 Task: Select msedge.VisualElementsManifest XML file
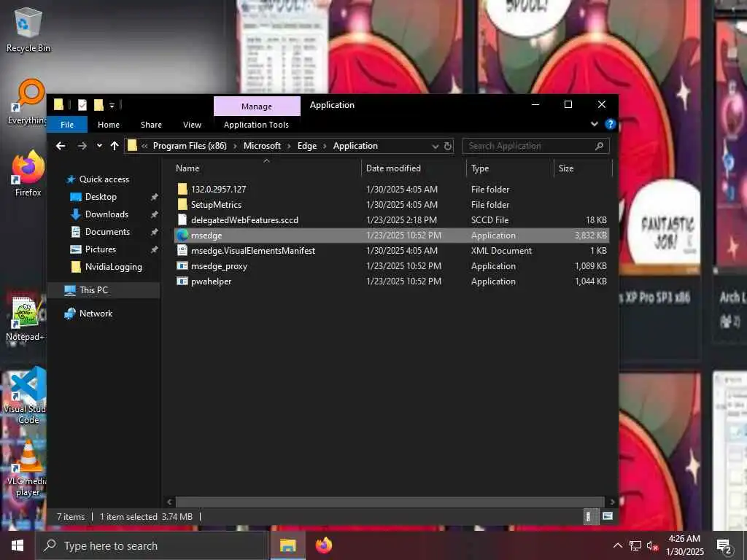(x=392, y=251)
